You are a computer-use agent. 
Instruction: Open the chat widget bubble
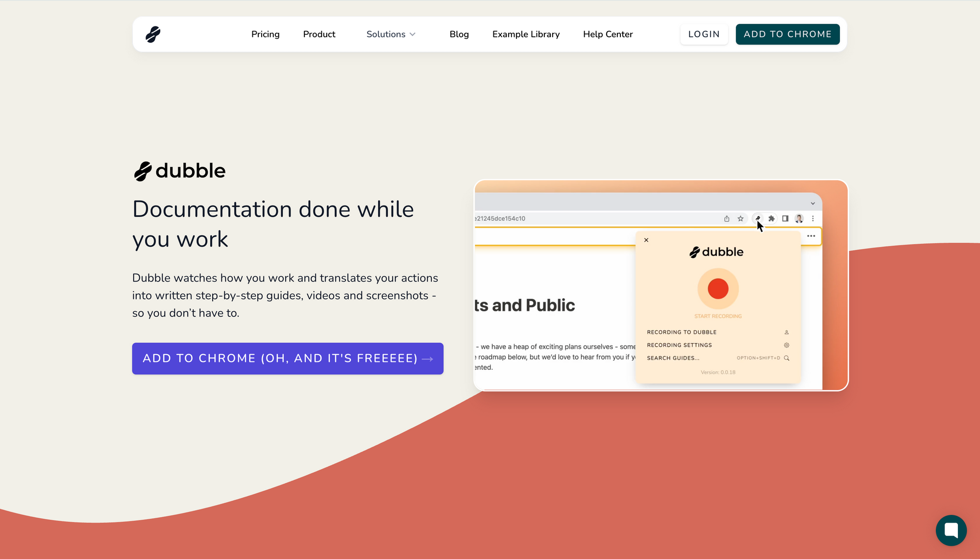[951, 530]
